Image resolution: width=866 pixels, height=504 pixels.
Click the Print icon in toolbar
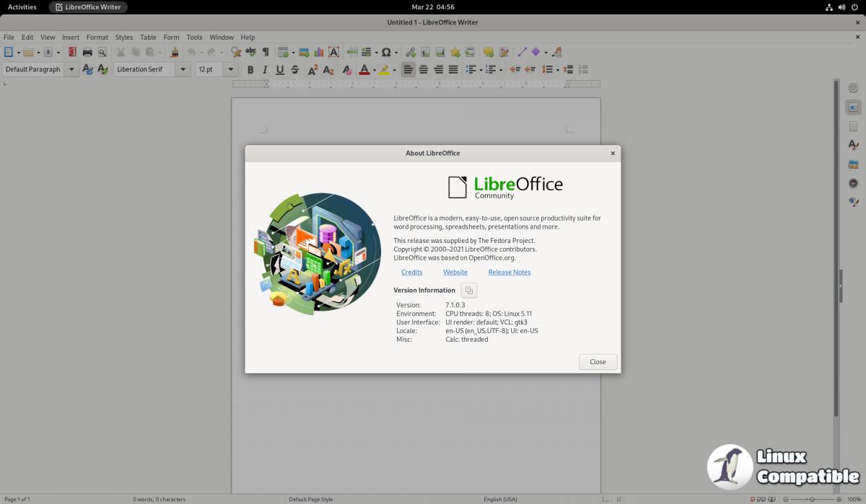(87, 52)
